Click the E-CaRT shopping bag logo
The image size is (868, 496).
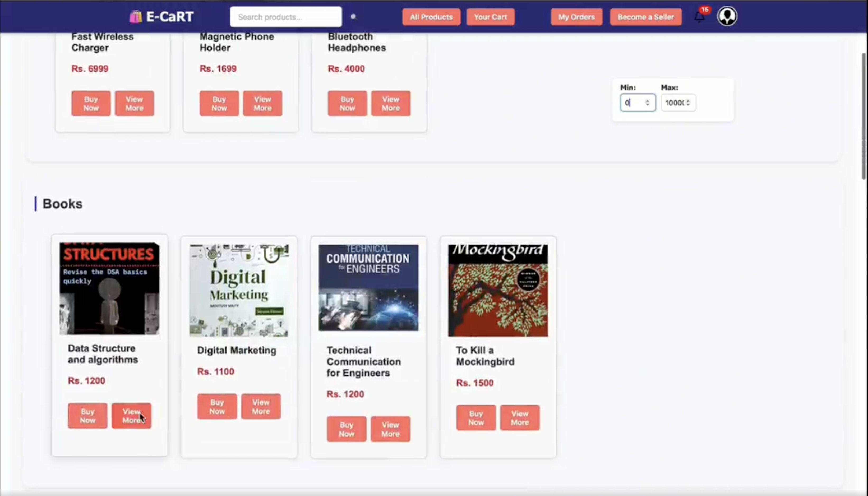[136, 17]
